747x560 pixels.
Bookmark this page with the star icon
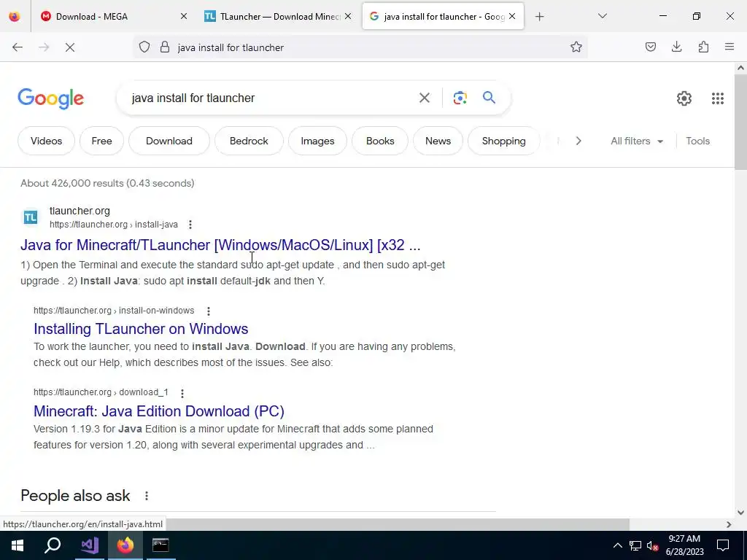(576, 47)
